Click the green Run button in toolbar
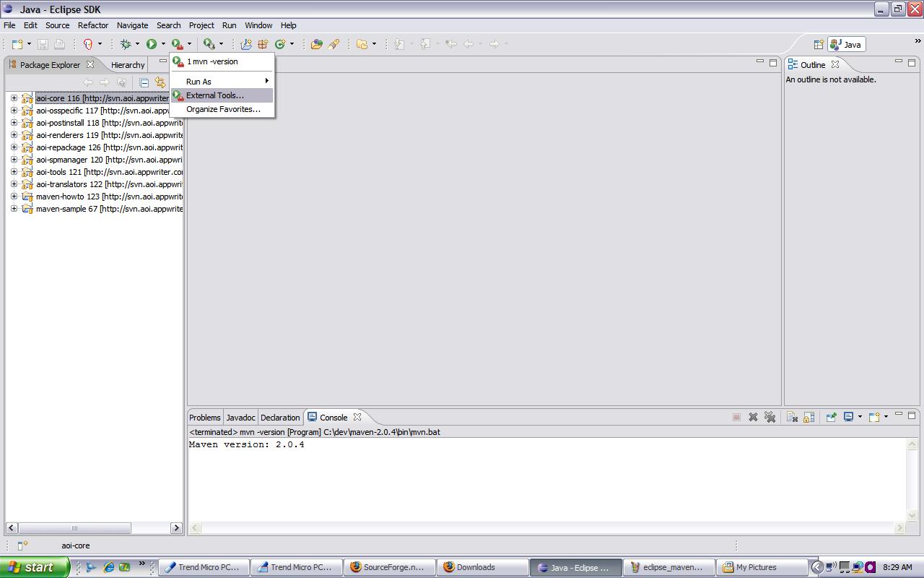The image size is (924, 578). (x=152, y=44)
